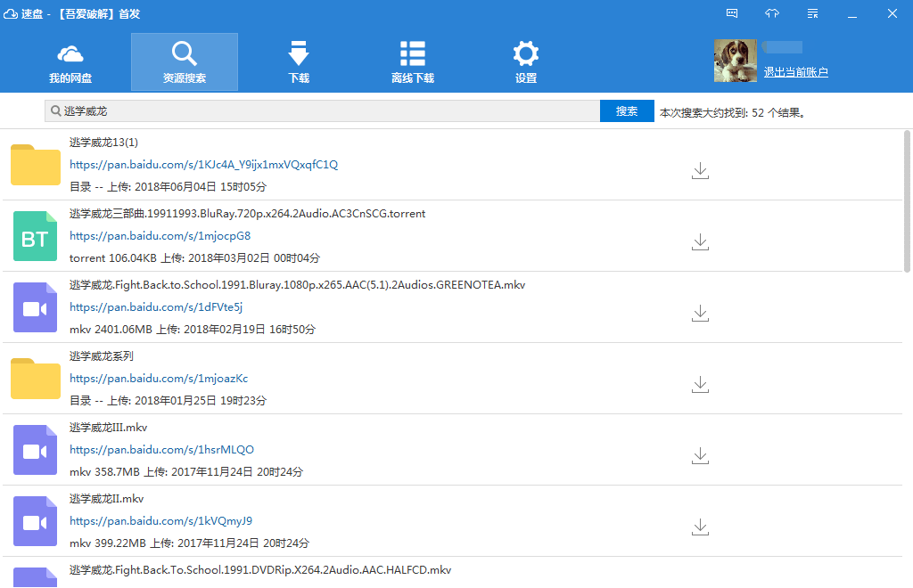
Task: Focus the search field containing 逃学威龙
Action: click(x=323, y=111)
